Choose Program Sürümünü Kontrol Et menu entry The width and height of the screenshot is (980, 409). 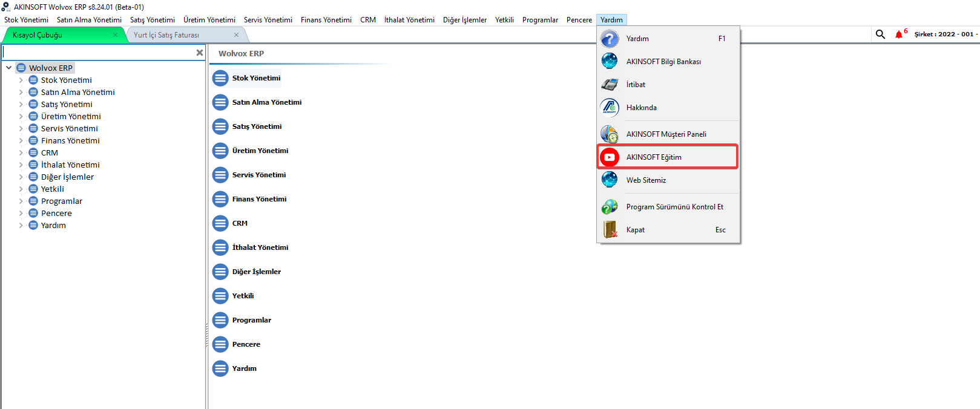668,207
